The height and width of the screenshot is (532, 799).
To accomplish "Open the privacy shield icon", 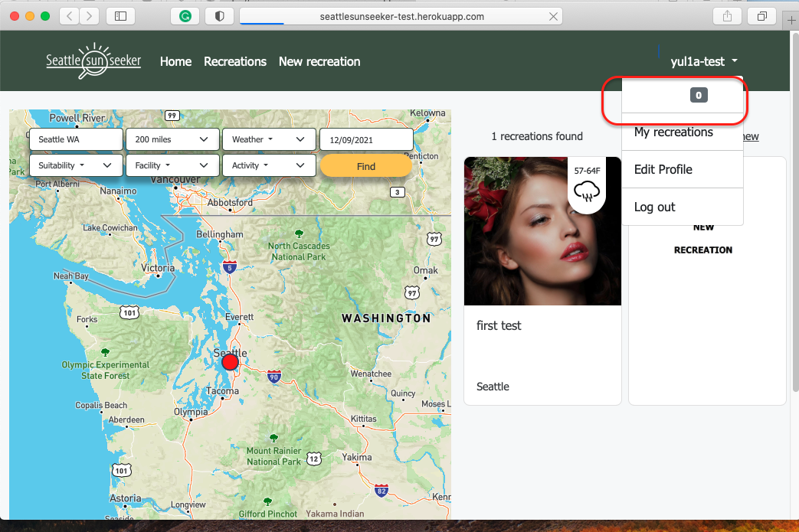I will click(x=220, y=16).
